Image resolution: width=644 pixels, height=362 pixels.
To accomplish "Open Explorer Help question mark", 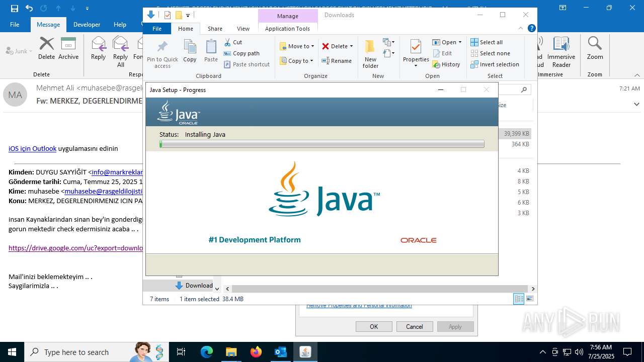I will point(531,29).
